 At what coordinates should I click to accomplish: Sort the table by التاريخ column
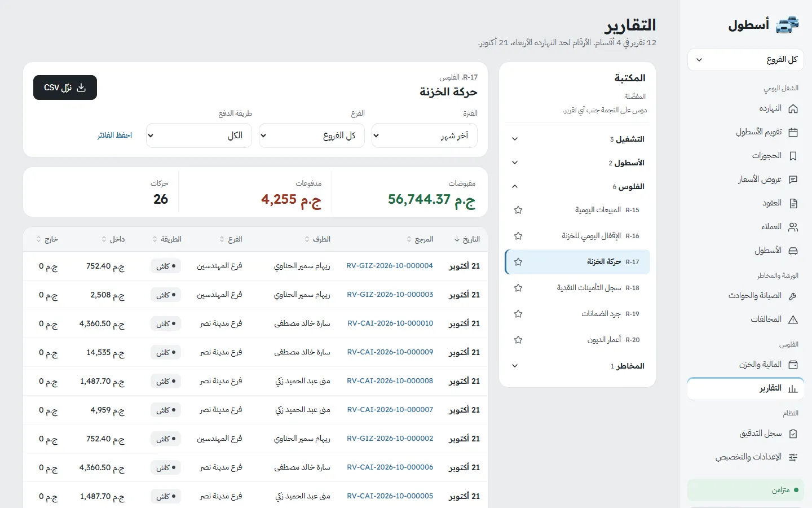pos(467,239)
